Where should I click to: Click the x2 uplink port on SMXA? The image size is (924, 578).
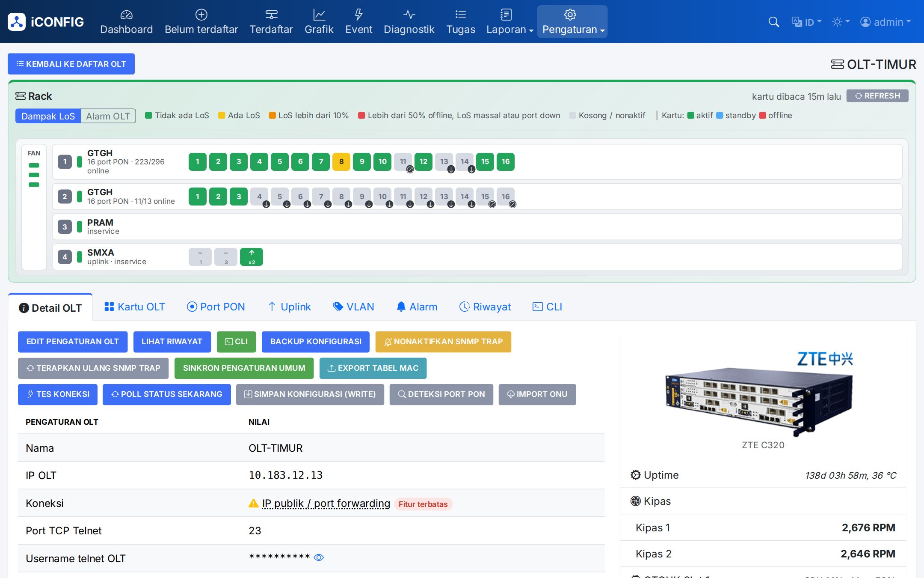coord(252,257)
